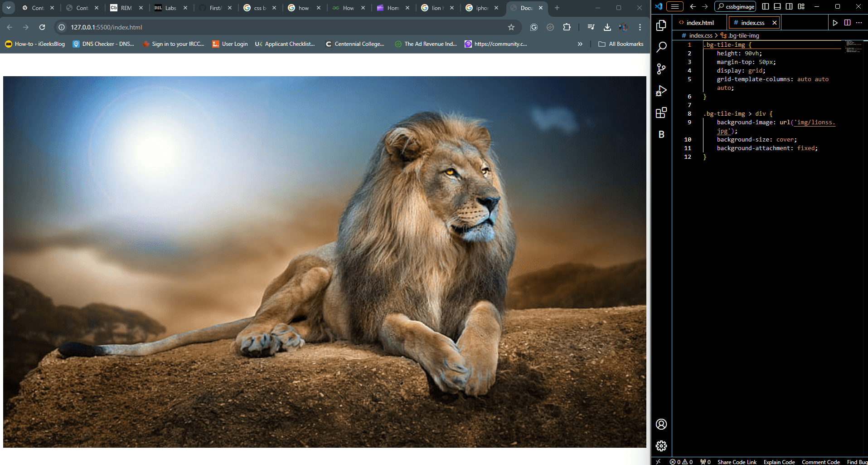
Task: Toggle the VS Code primary side bar
Action: click(766, 6)
